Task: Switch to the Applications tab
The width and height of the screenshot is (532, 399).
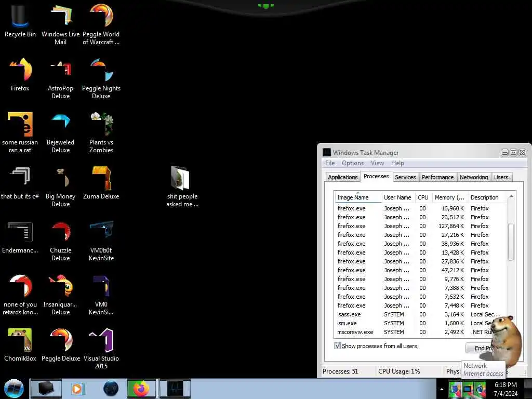Action: coord(343,177)
